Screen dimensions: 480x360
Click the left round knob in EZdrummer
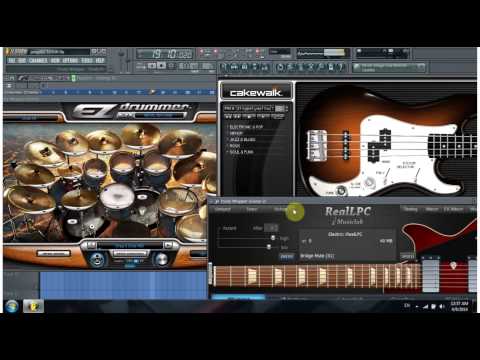tap(98, 259)
